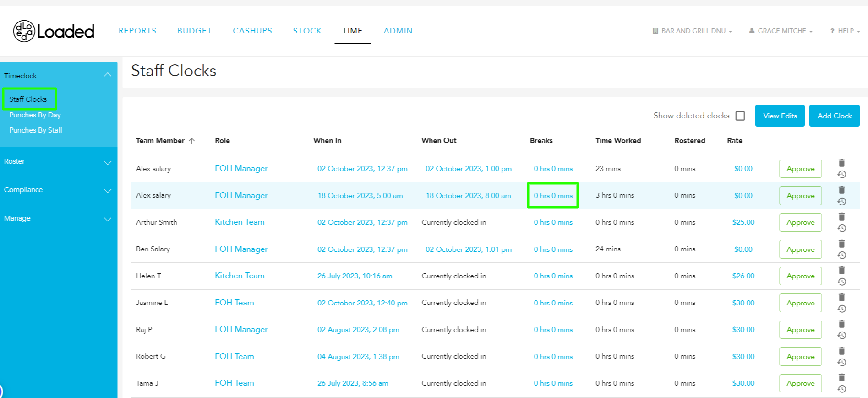This screenshot has height=398, width=868.
Task: Go to BUDGET tab
Action: click(195, 31)
